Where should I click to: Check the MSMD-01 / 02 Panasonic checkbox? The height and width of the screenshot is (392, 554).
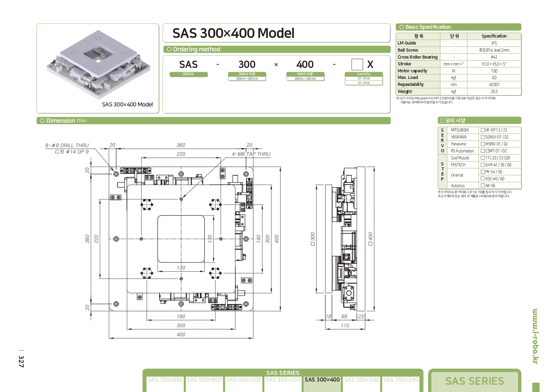tap(483, 144)
